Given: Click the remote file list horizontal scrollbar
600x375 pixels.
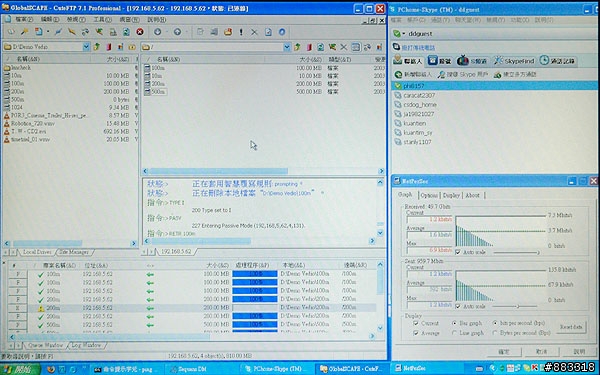Looking at the screenshot, I should click(x=263, y=171).
